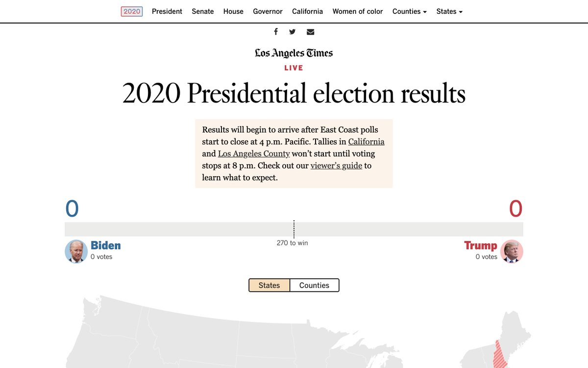Click the electoral vote progress bar

click(x=196, y=229)
